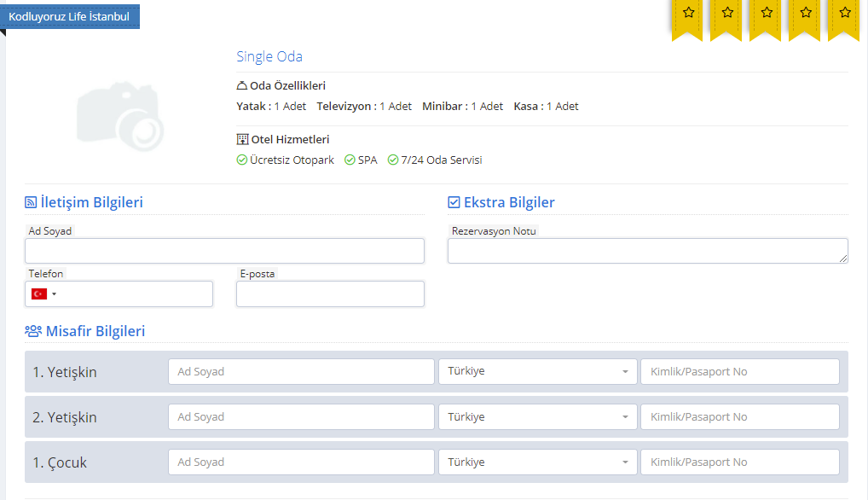Click the first yellow star ribbon
Image resolution: width=868 pixels, height=500 pixels.
[x=687, y=14]
